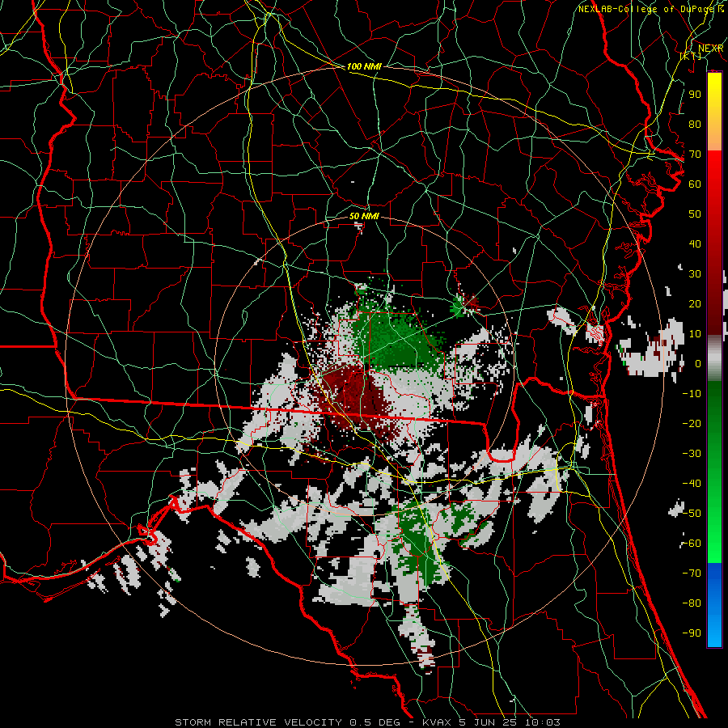The width and height of the screenshot is (728, 728).
Task: Click the STORM RELATIVE VELOCITY caption text
Action: pos(258,722)
